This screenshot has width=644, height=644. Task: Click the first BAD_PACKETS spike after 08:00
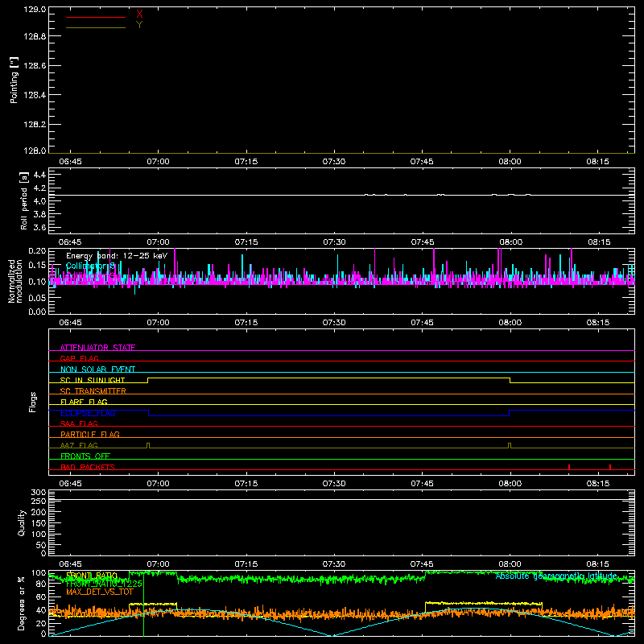(x=569, y=467)
